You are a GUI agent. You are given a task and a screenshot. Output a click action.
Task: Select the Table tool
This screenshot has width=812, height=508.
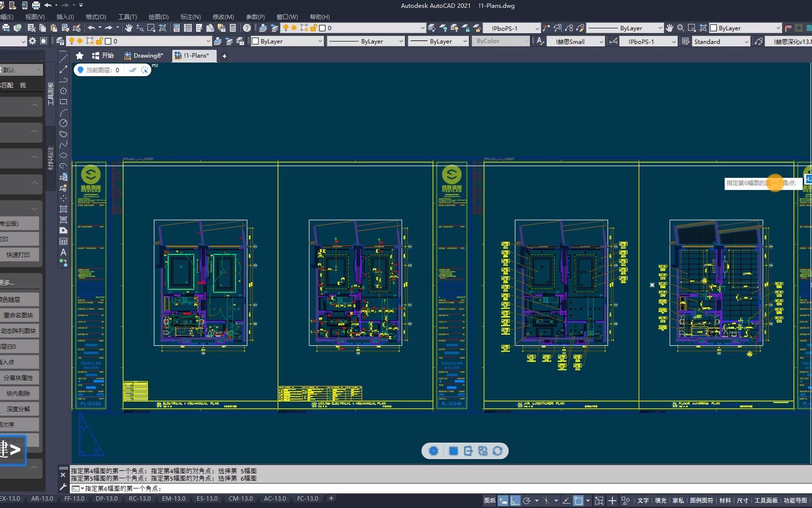click(x=63, y=241)
